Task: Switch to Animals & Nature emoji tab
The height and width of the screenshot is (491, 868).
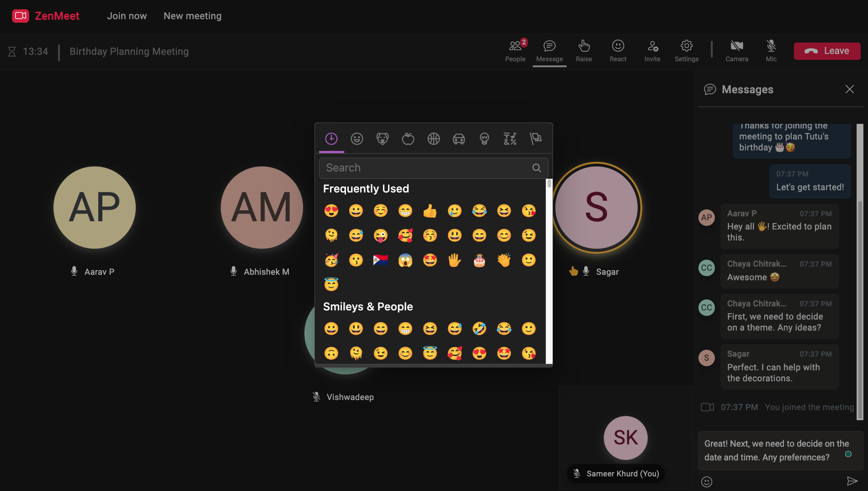Action: 383,139
